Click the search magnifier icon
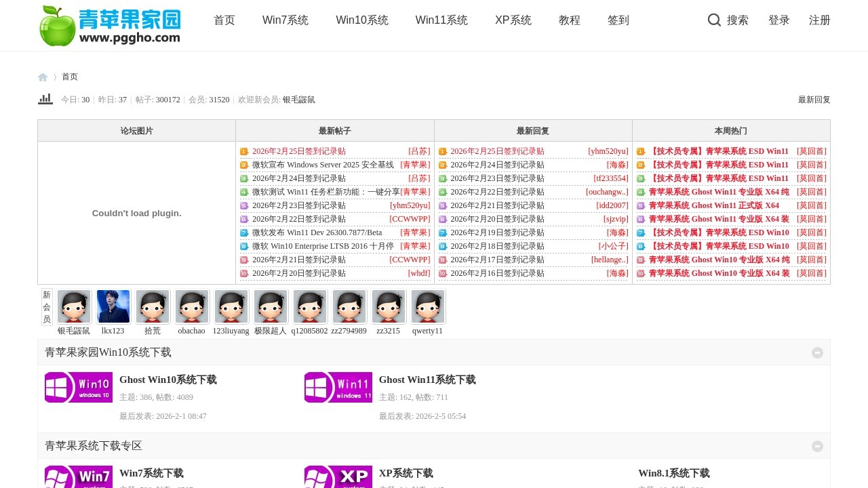 (x=714, y=20)
